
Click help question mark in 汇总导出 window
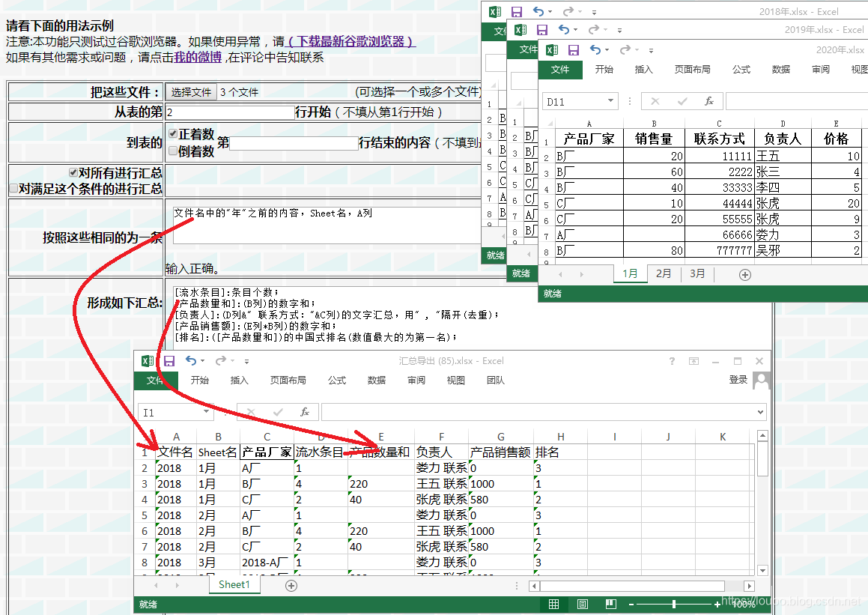click(x=672, y=361)
